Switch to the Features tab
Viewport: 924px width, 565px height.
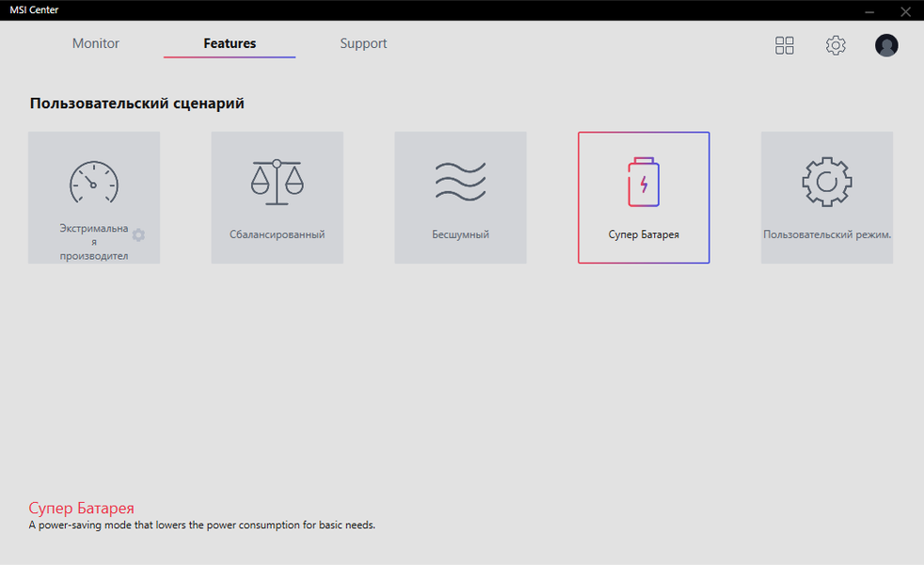click(x=230, y=43)
